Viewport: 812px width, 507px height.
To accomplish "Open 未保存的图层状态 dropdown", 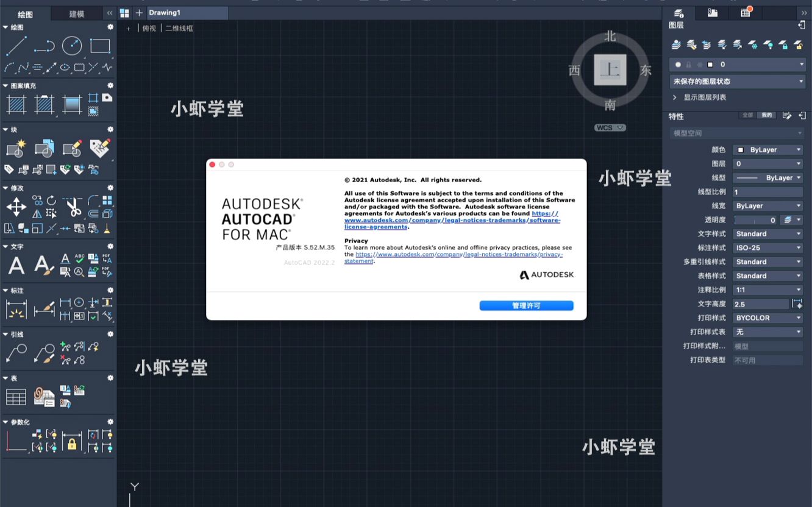I will (737, 81).
